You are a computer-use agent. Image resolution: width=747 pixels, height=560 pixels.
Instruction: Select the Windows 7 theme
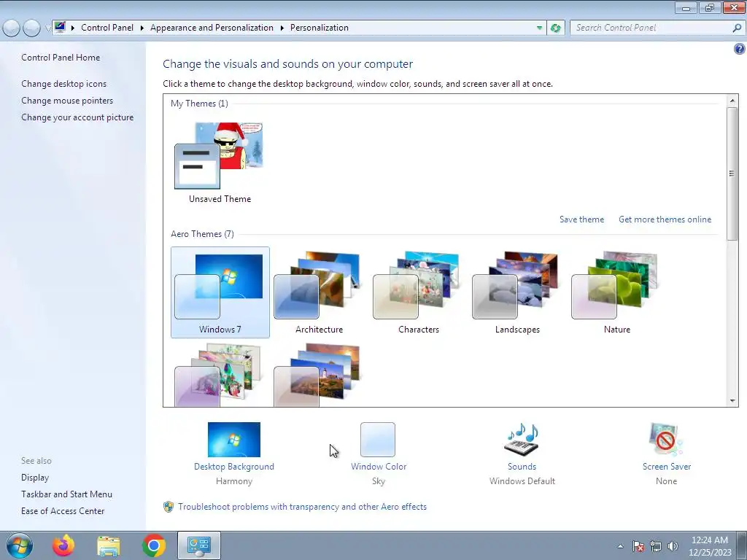click(x=220, y=292)
